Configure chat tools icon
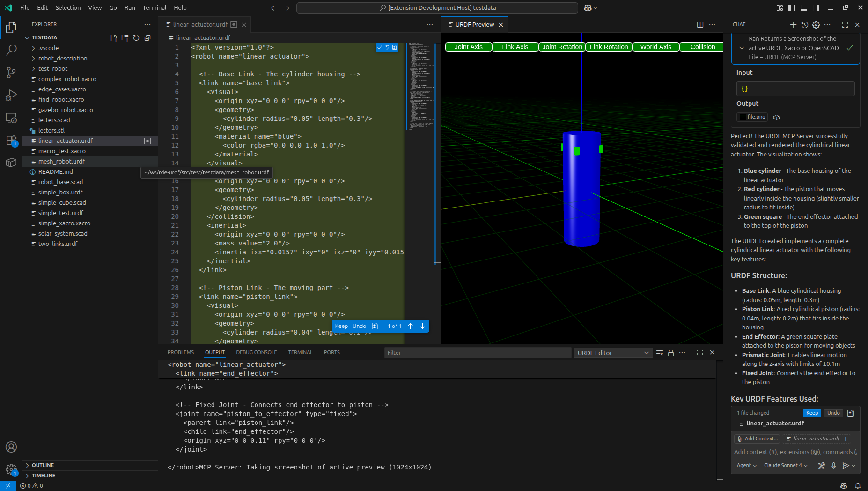The image size is (868, 491). click(x=822, y=466)
